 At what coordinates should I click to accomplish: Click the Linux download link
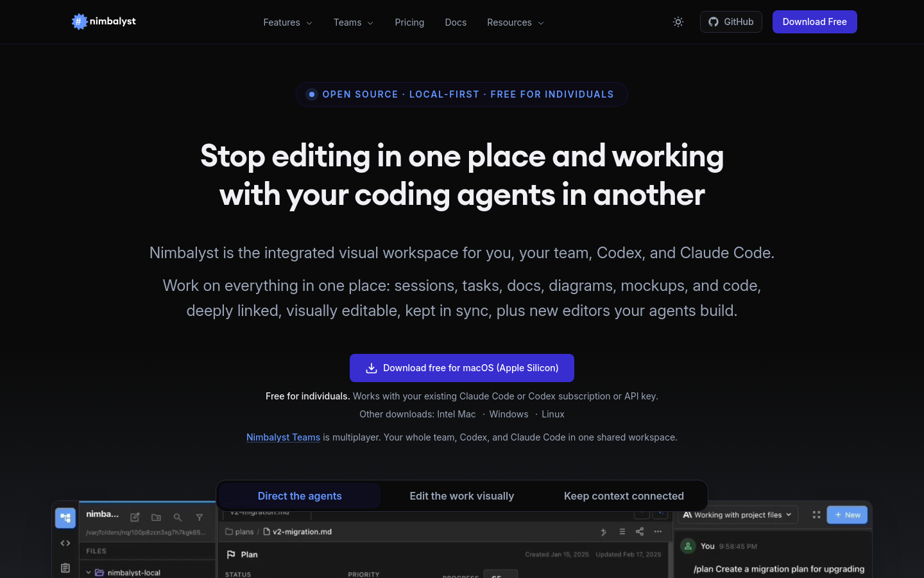553,414
